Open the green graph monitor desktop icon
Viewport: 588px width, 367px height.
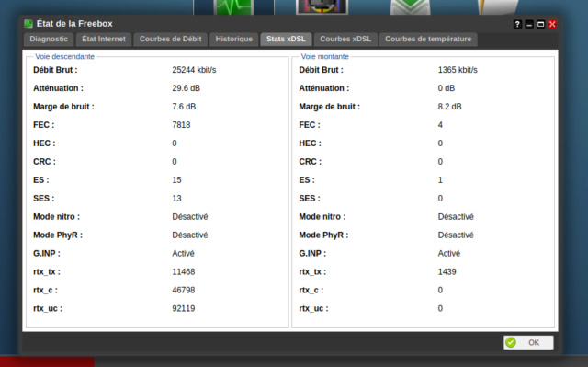(233, 7)
